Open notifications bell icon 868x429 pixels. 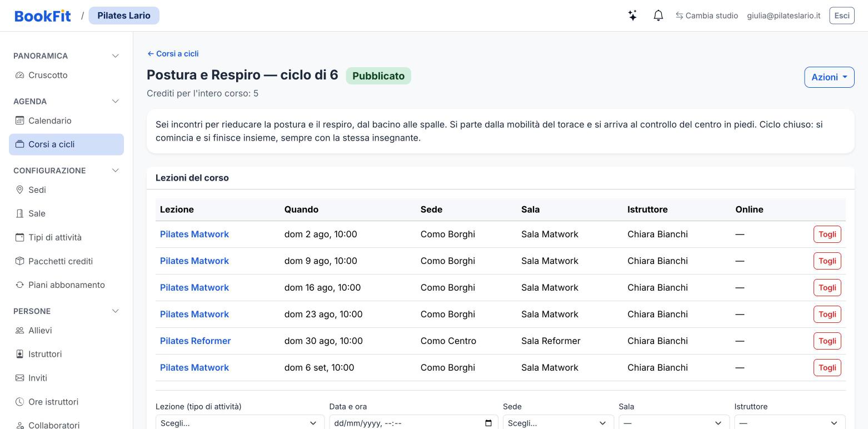[659, 16]
